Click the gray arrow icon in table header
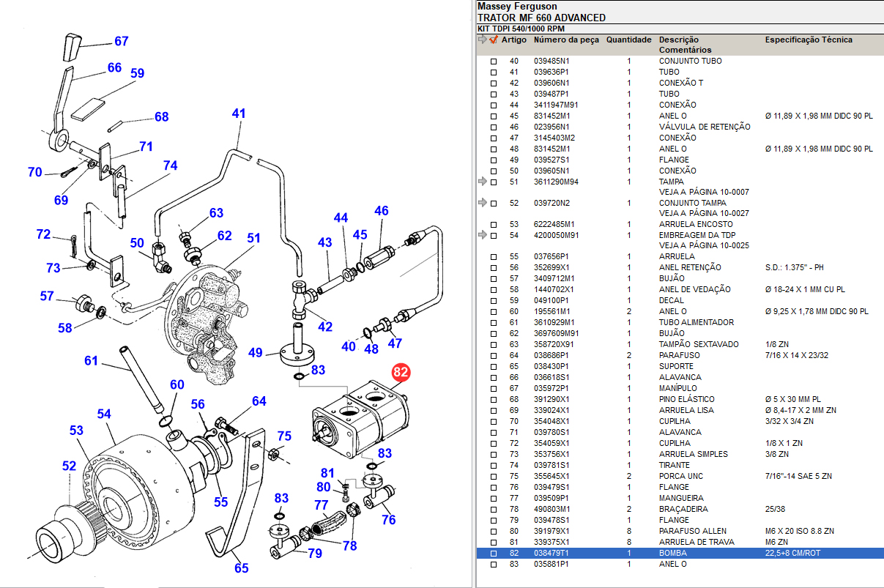Viewport: 884px width, 588px height. 482,40
